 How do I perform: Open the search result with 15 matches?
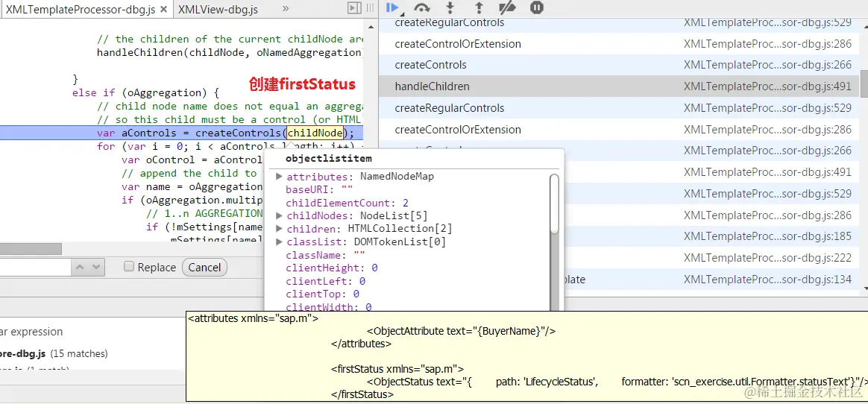coord(54,353)
